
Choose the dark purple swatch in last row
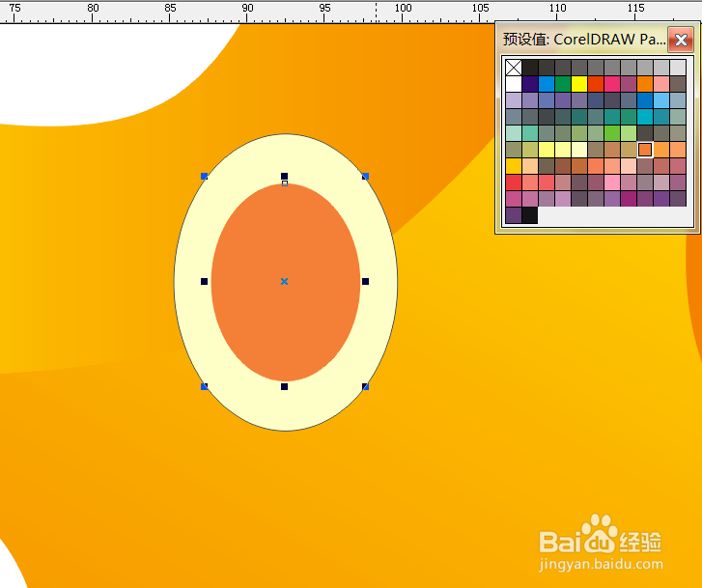click(514, 215)
